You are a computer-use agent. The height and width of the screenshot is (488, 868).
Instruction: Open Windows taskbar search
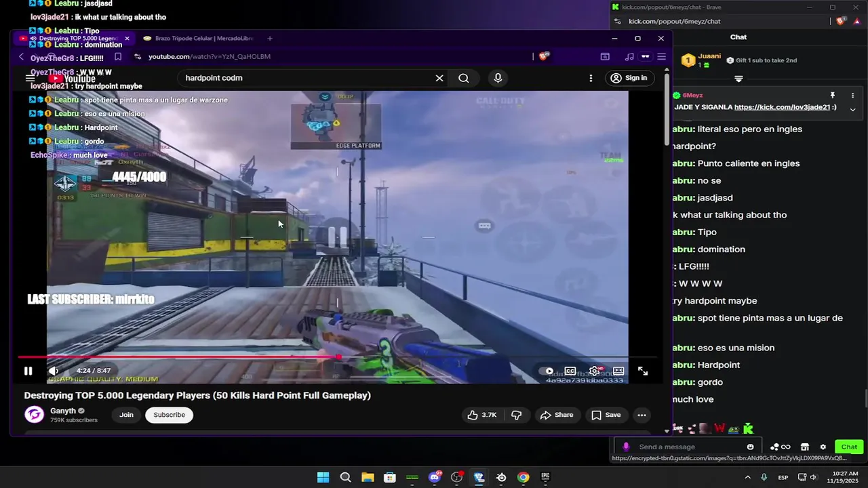pos(345,477)
